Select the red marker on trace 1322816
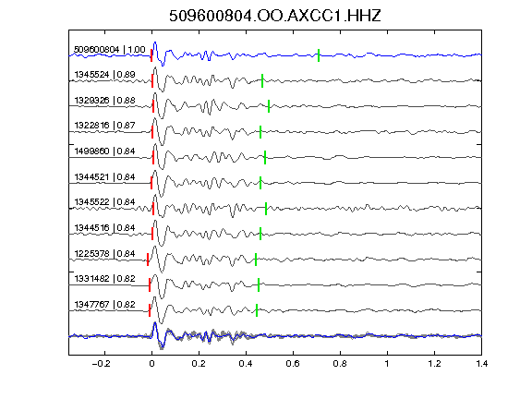Viewport: 532px width, 399px height. (152, 132)
